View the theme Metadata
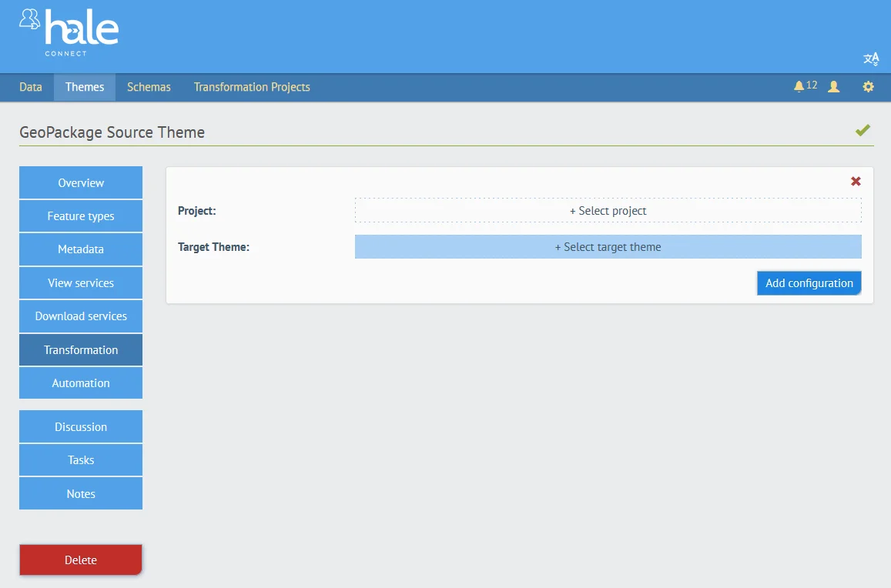 [80, 249]
